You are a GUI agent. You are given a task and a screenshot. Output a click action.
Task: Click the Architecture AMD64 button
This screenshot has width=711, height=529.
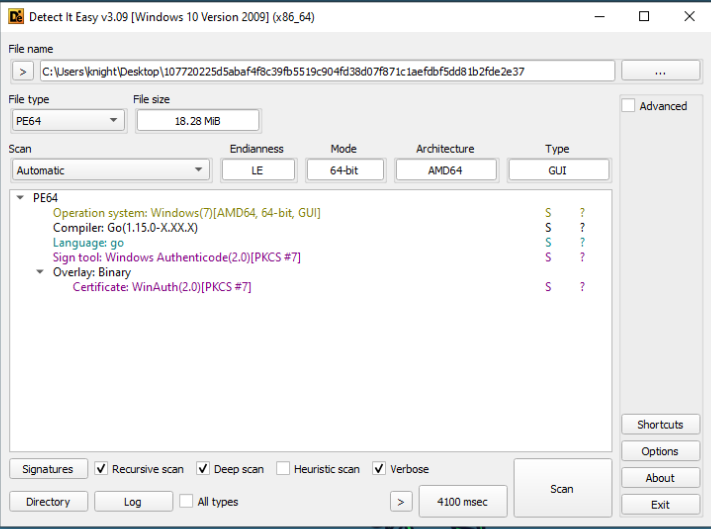coord(446,170)
